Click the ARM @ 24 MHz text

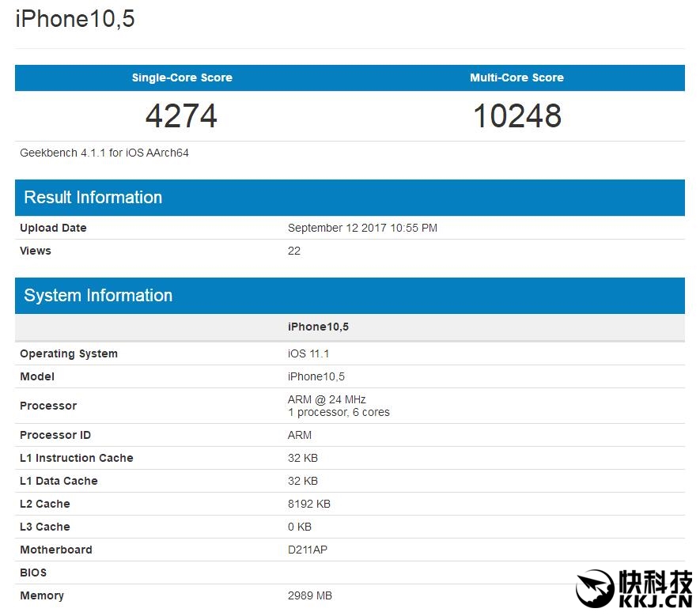pos(327,399)
